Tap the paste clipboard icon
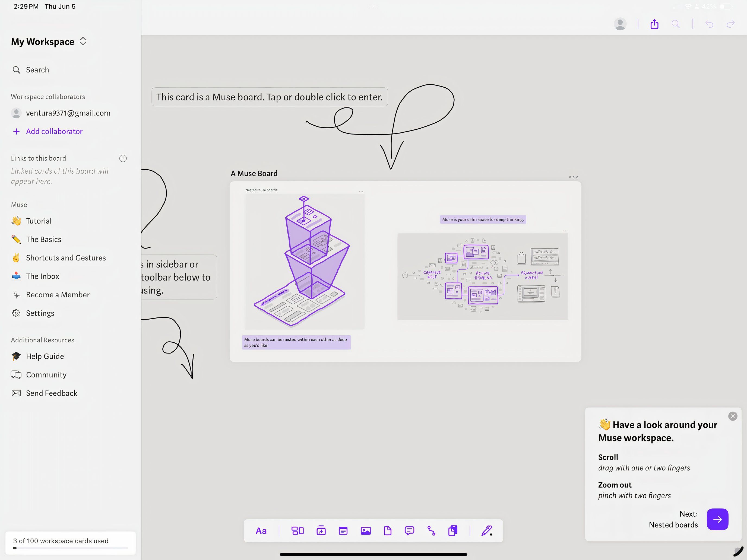The height and width of the screenshot is (560, 747). coord(452,531)
